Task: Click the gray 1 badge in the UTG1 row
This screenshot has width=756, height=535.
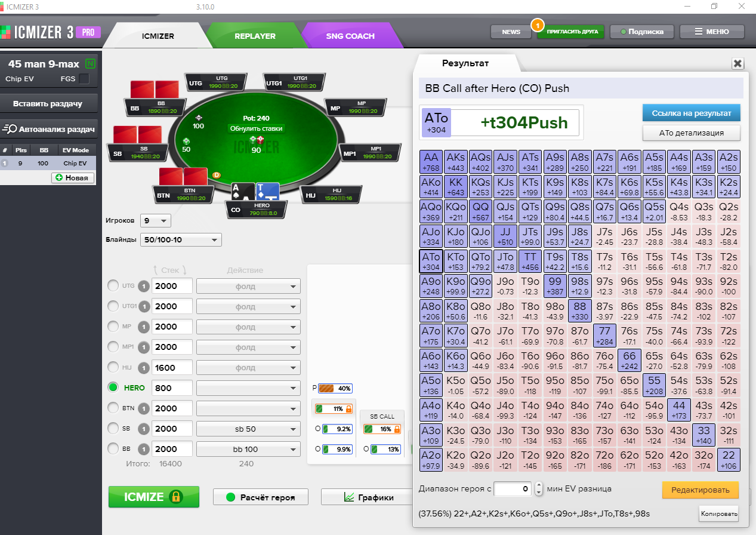Action: tap(144, 306)
